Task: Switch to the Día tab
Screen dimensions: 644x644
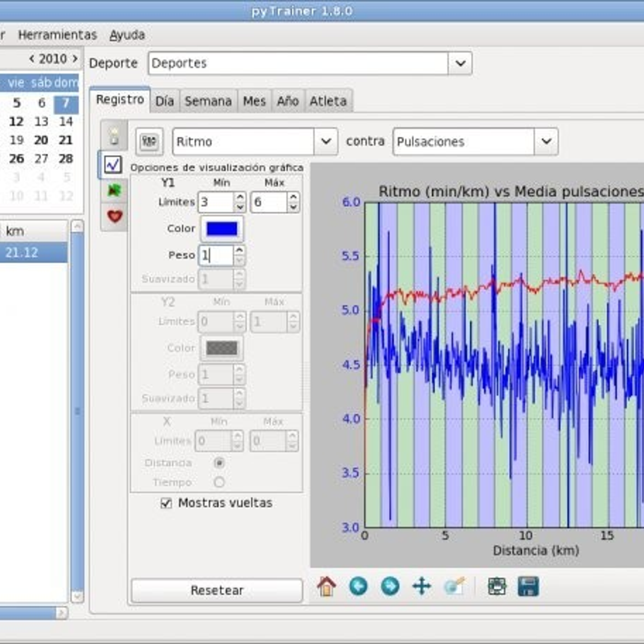Action: (165, 101)
